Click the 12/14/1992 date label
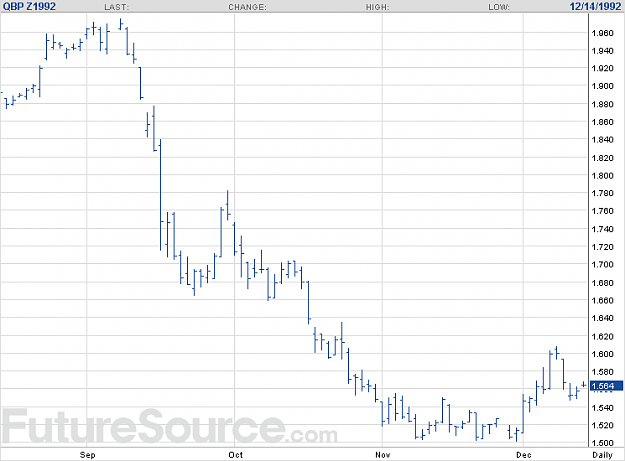 pyautogui.click(x=595, y=6)
